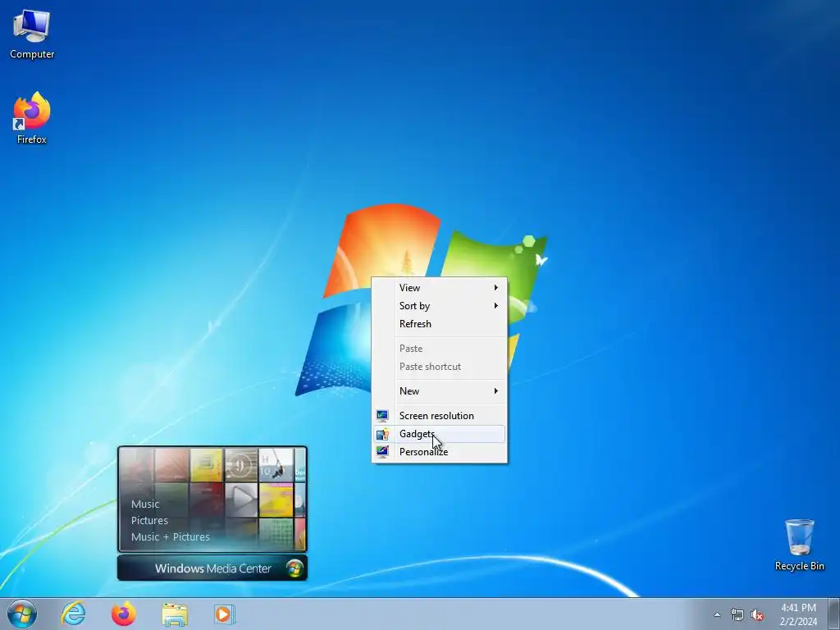Click the Windows Media Center title bar
Viewport: 840px width, 630px height.
pos(212,568)
